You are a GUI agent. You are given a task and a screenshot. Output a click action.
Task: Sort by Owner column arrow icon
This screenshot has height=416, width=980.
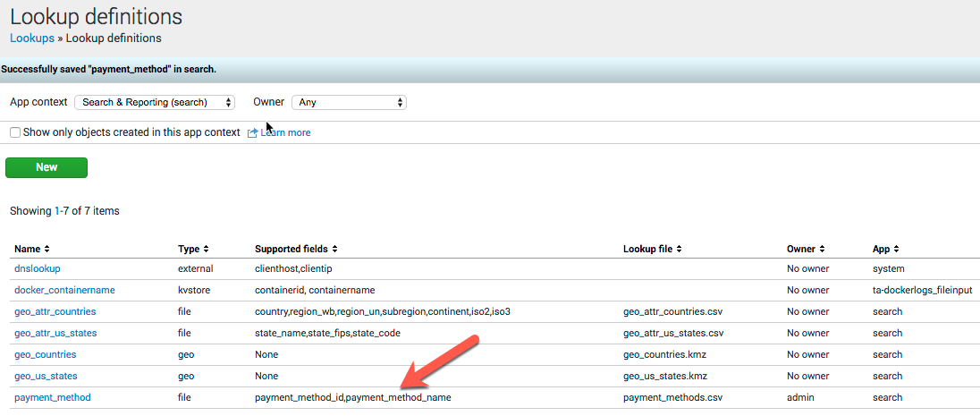[x=822, y=249]
